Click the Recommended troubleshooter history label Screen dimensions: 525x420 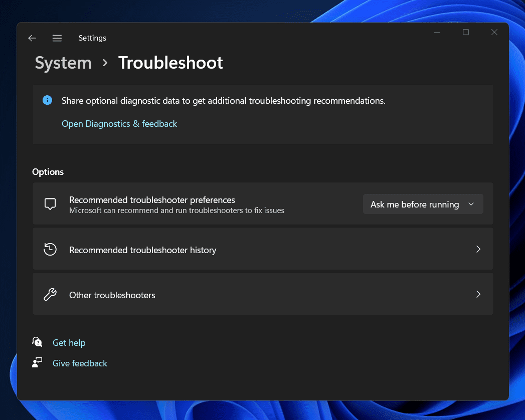(x=142, y=250)
